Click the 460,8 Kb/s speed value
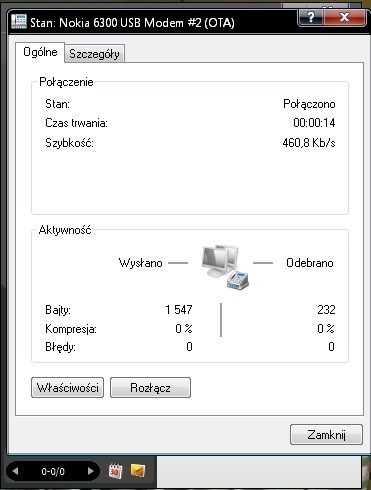The width and height of the screenshot is (371, 490). point(309,143)
